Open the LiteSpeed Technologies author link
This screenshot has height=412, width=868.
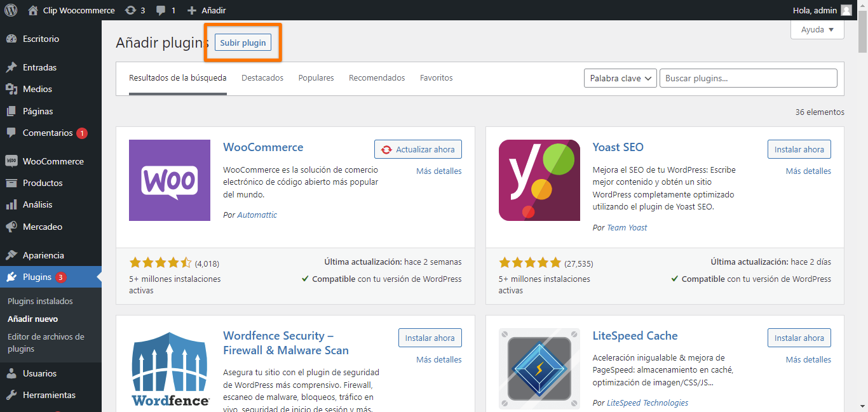point(648,402)
